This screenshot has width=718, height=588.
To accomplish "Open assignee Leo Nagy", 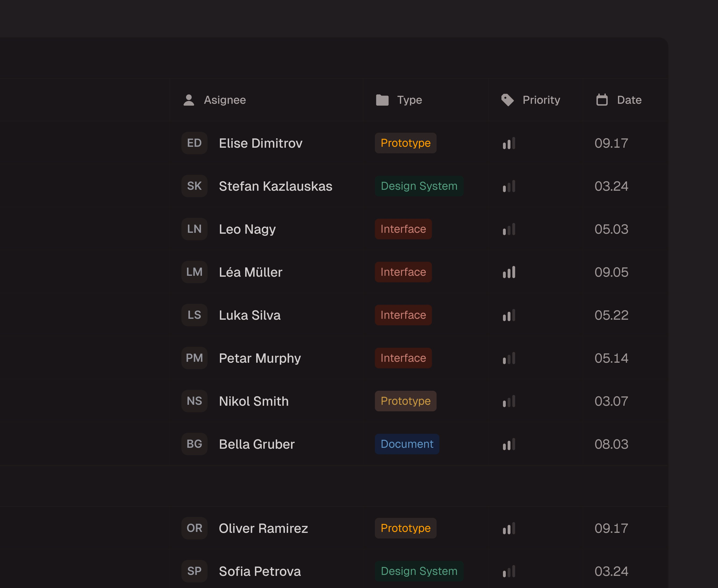I will coord(247,229).
